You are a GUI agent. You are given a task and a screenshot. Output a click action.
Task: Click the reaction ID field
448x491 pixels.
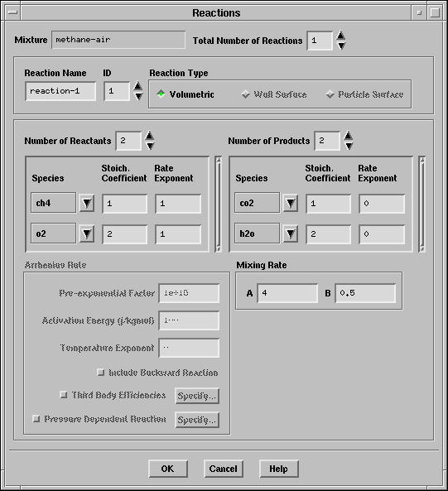click(x=117, y=91)
